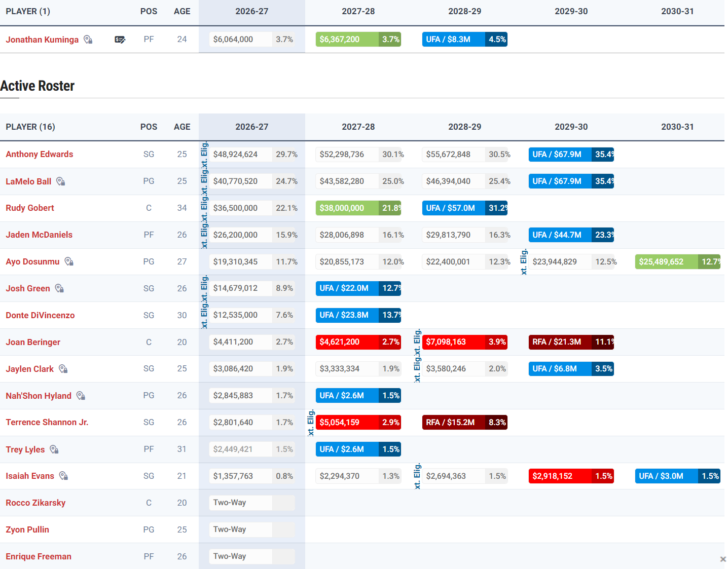Click Josh Green's UFA / $22.0M cell

pyautogui.click(x=358, y=288)
